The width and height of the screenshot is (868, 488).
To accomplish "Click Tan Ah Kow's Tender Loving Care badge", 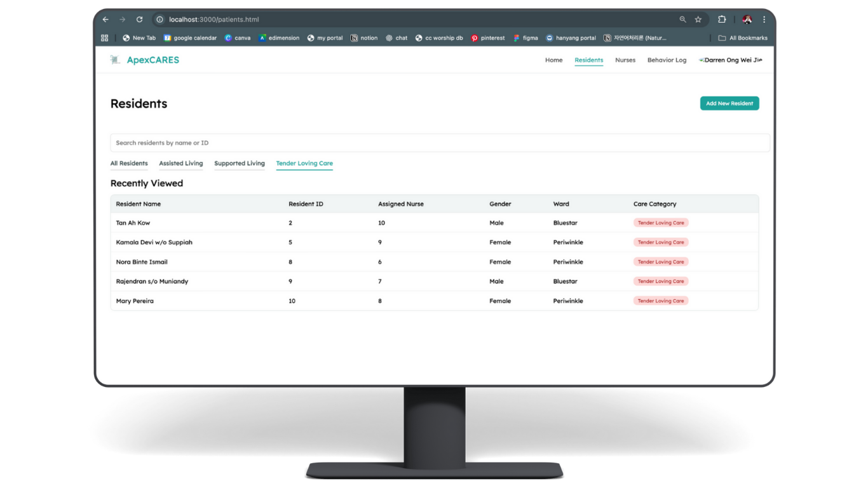I will click(661, 223).
